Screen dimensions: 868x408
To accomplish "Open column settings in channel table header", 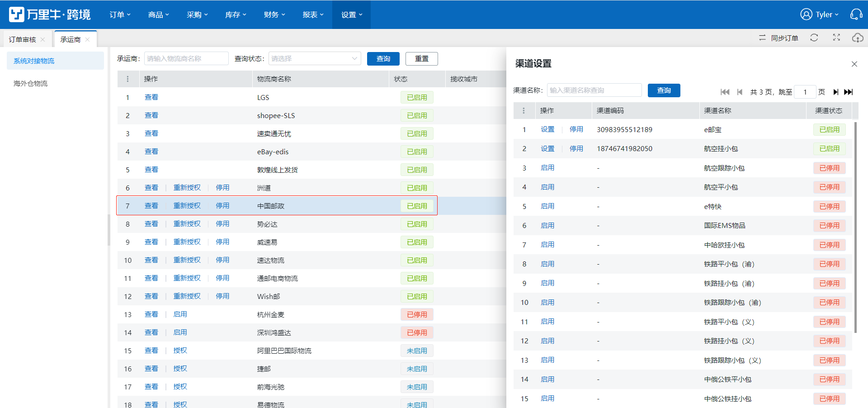I will point(524,111).
